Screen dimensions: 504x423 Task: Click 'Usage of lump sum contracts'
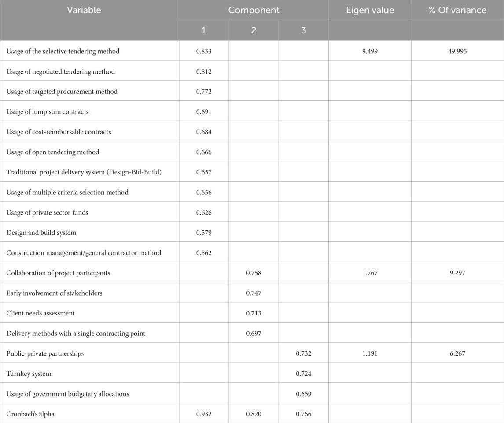tap(48, 111)
